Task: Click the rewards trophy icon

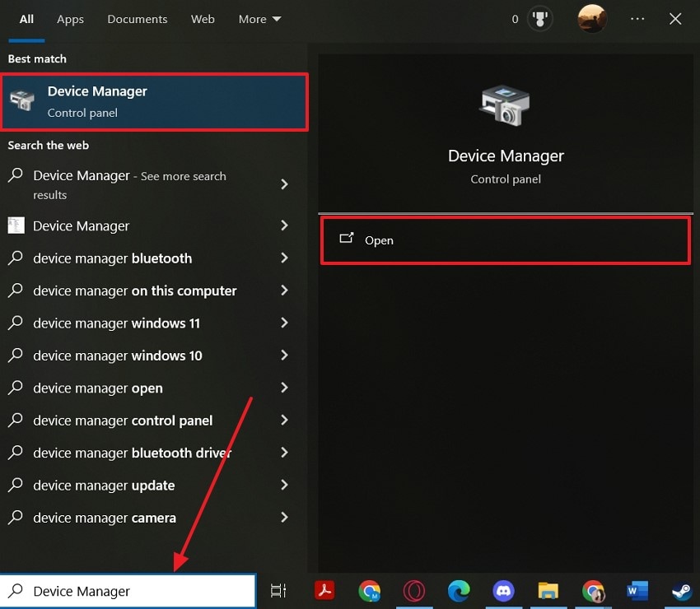Action: coord(539,19)
